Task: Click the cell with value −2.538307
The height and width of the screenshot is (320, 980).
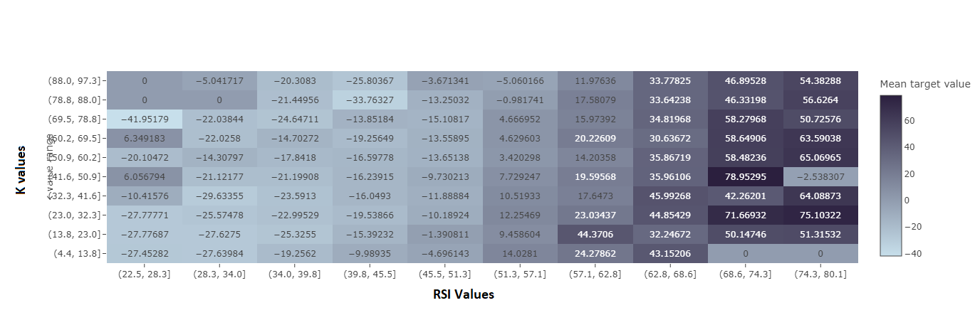Action: pyautogui.click(x=820, y=176)
